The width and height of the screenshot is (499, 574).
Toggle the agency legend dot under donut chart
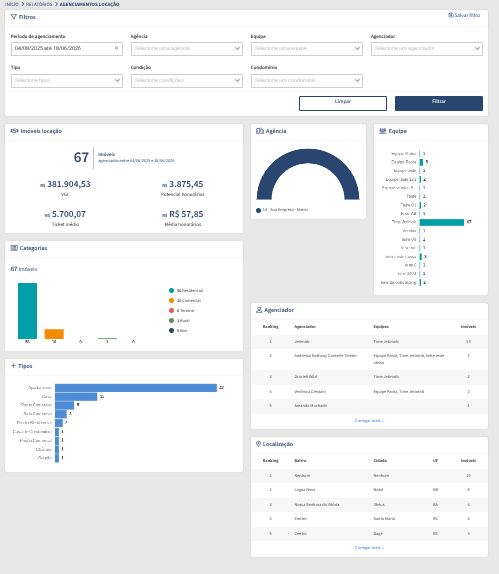pos(258,210)
